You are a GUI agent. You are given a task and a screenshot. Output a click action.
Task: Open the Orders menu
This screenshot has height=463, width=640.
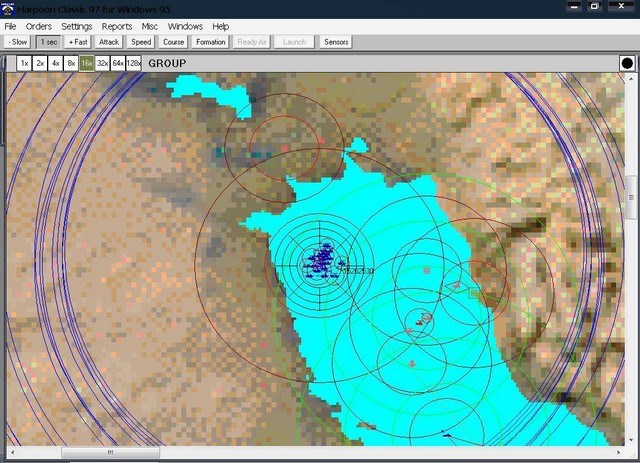click(x=38, y=26)
